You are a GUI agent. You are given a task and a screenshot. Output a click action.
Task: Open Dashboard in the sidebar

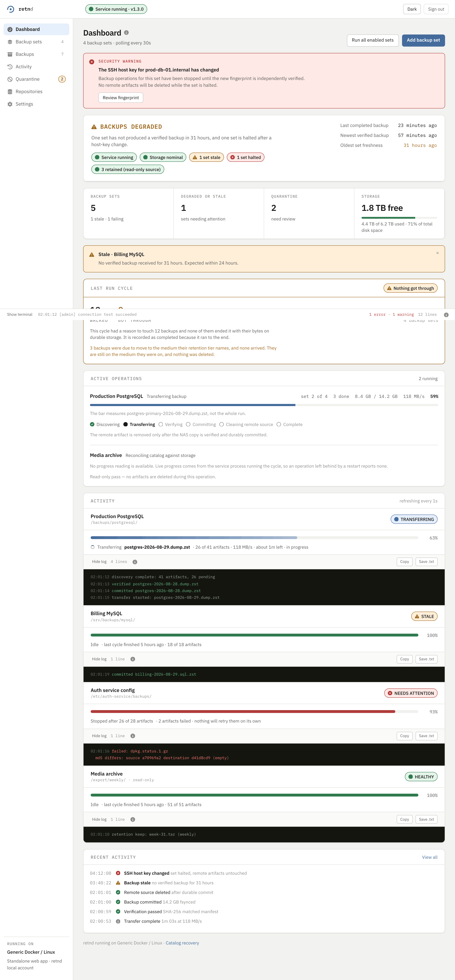[36, 29]
